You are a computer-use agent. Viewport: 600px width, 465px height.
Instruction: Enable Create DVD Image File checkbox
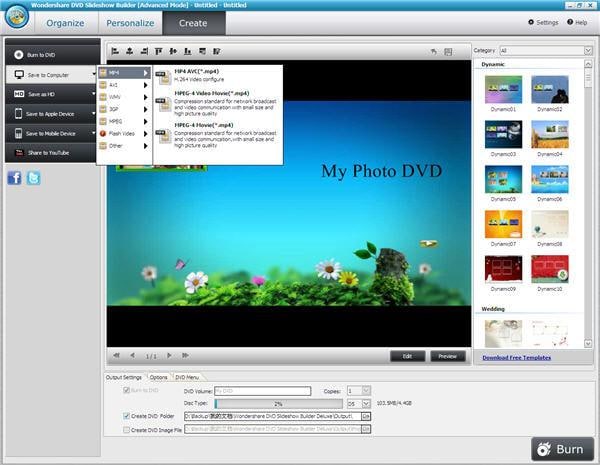coord(126,430)
